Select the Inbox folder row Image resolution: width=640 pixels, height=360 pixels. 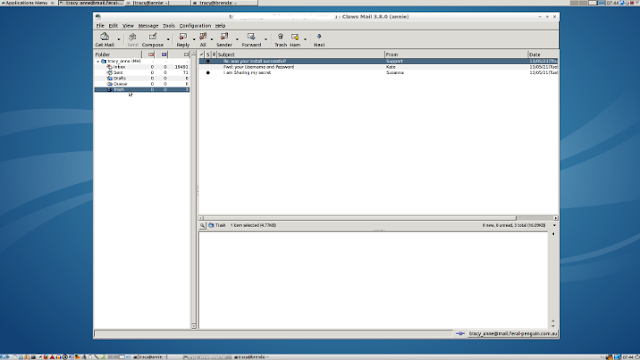142,67
